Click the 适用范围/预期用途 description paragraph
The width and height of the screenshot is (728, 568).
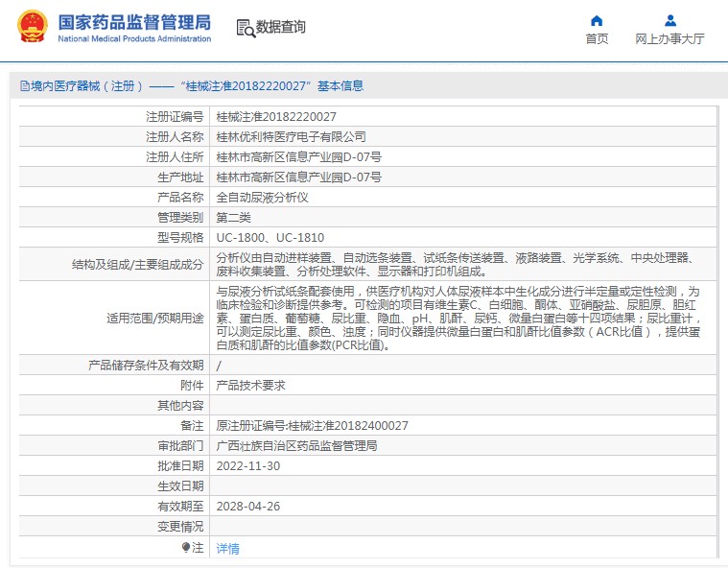click(458, 319)
